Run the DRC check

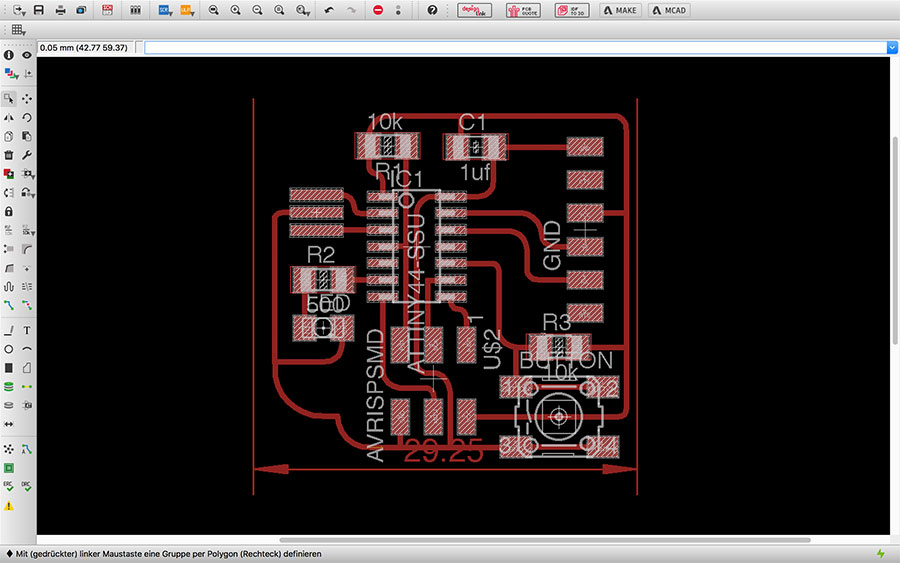(26, 487)
